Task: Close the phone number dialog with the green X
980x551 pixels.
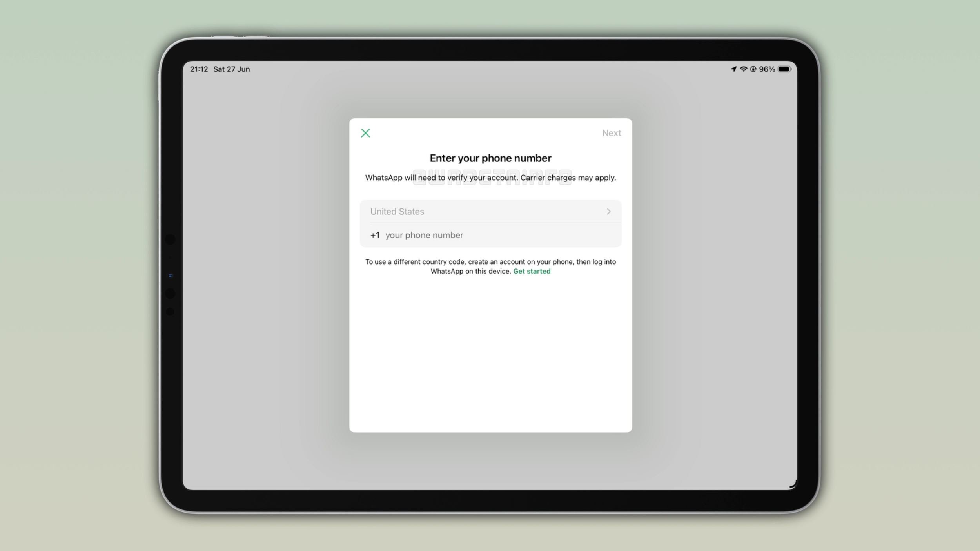Action: pos(365,133)
